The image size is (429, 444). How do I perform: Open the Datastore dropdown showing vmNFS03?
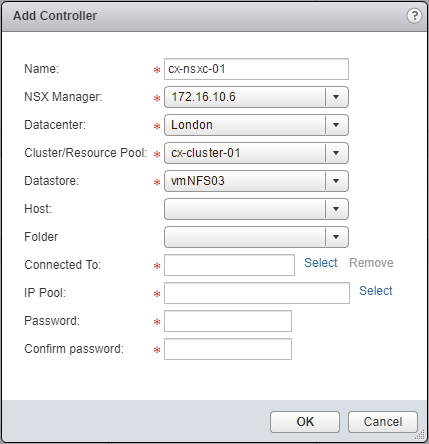pos(256,181)
